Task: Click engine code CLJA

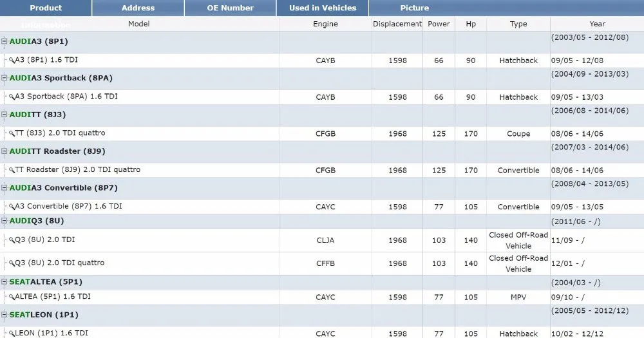Action: pos(325,240)
